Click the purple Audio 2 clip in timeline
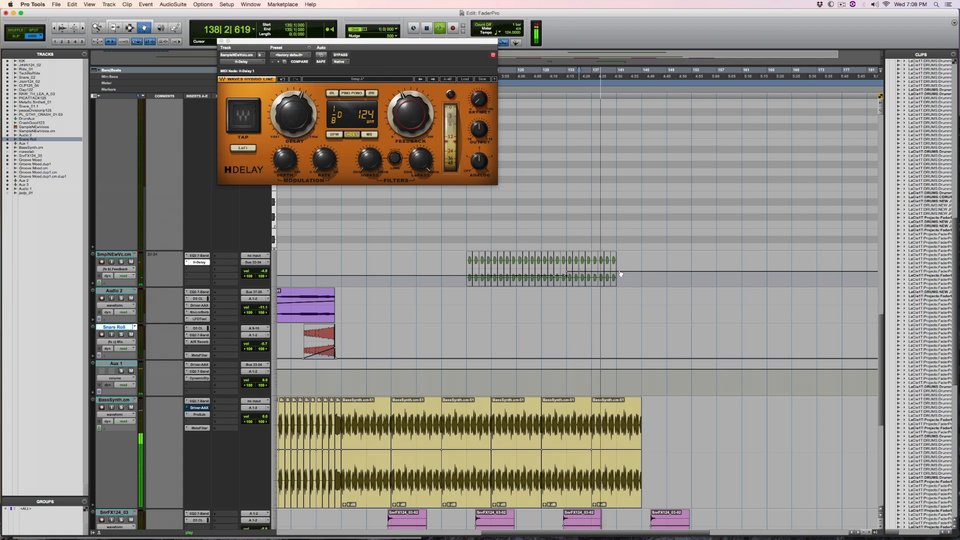Viewport: 960px width, 540px height. point(306,305)
